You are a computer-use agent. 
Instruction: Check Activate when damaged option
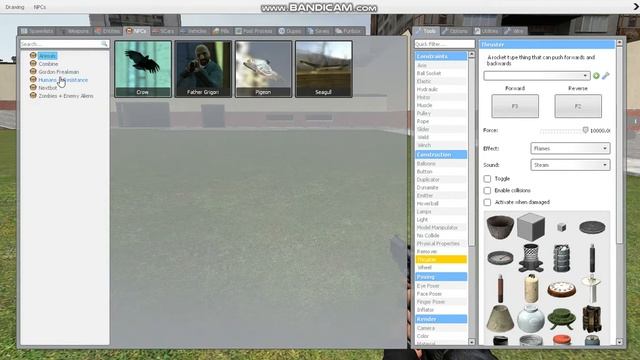click(487, 202)
